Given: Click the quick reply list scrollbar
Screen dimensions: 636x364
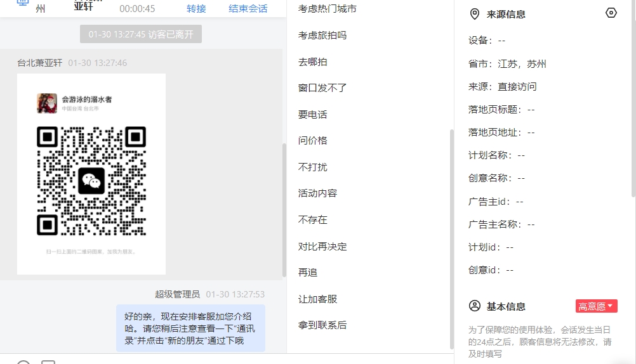Looking at the screenshot, I should (x=451, y=239).
